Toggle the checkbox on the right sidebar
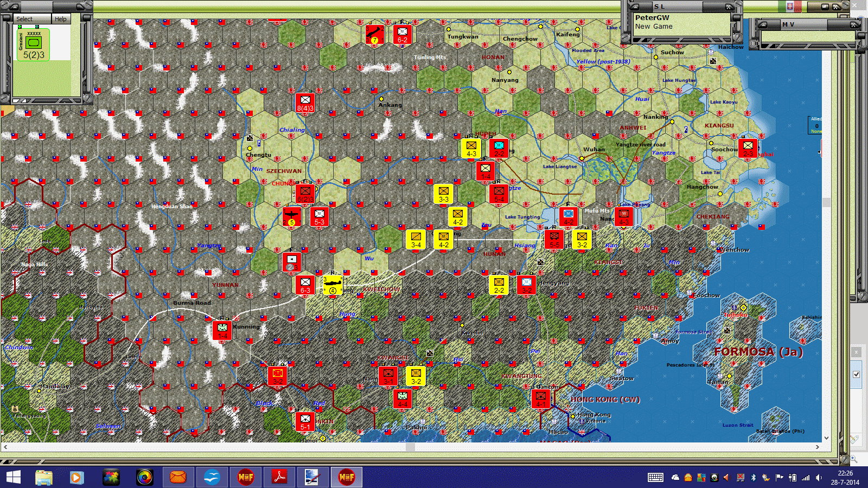The width and height of the screenshot is (868, 488). point(856,374)
